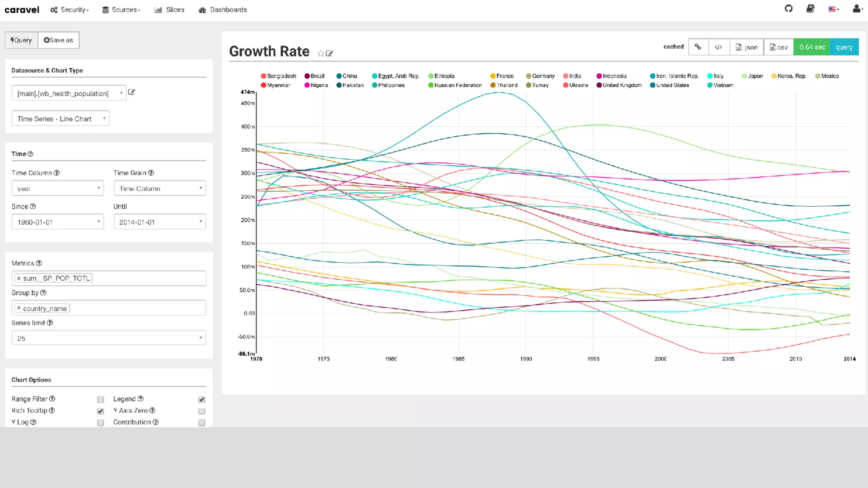Edit the Growth Rate slice properties icon

330,53
